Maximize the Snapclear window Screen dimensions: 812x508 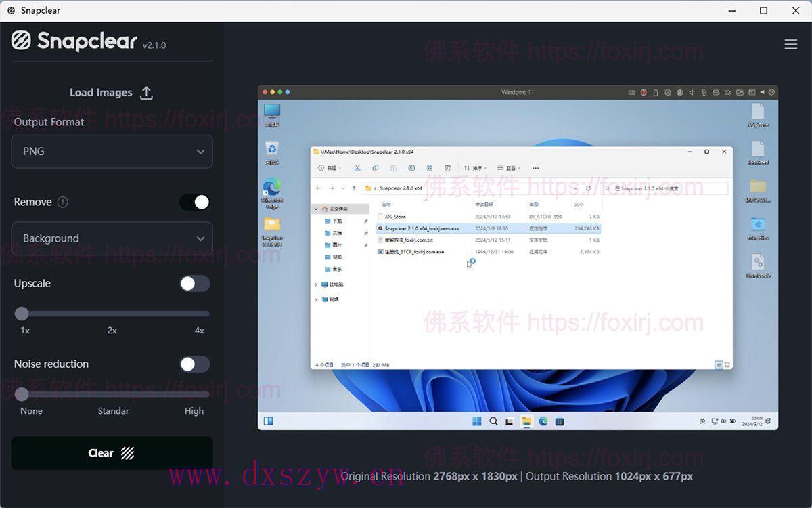pyautogui.click(x=763, y=10)
